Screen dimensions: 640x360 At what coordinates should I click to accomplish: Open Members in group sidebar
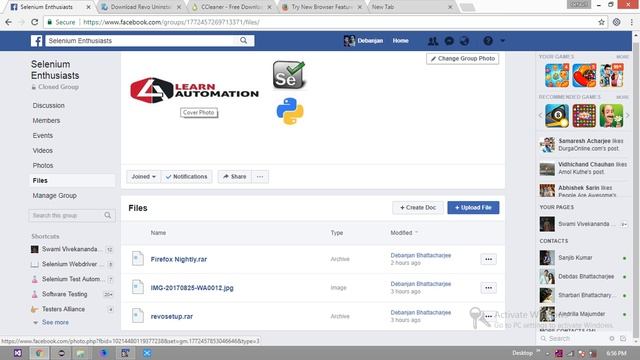(46, 120)
